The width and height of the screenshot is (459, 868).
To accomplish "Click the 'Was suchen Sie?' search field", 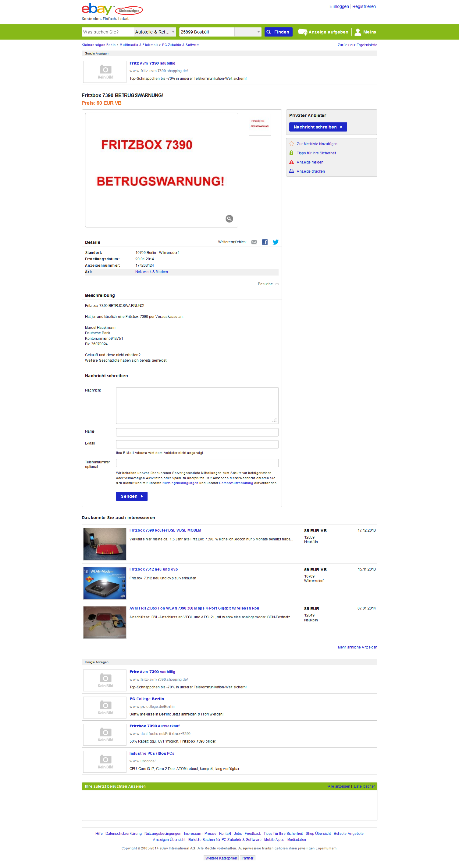I will (108, 32).
